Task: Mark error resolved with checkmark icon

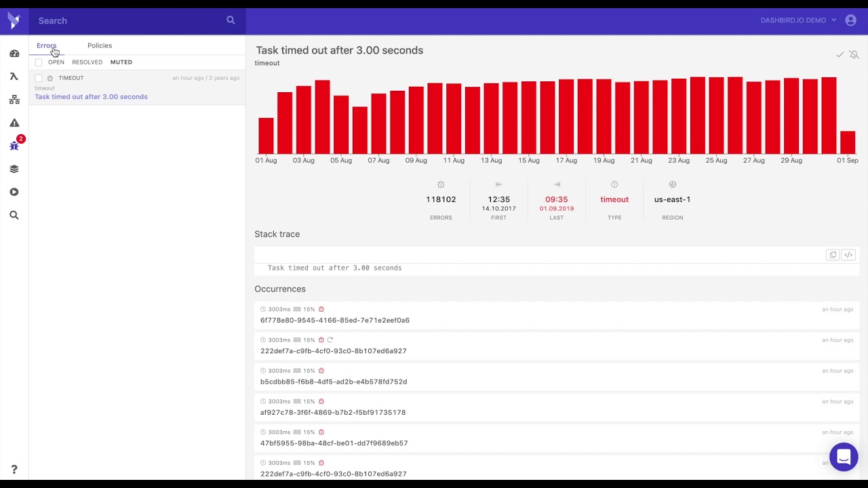Action: coord(840,54)
